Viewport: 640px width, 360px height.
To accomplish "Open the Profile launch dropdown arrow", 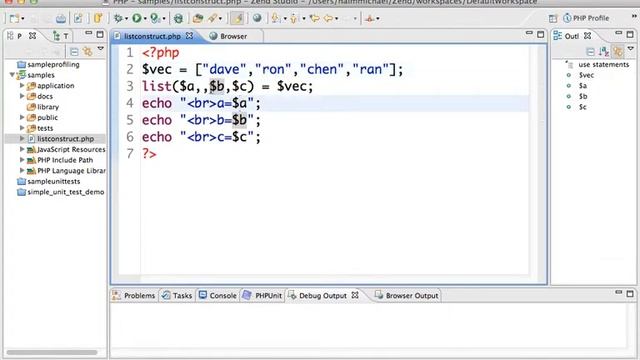I will [x=164, y=19].
